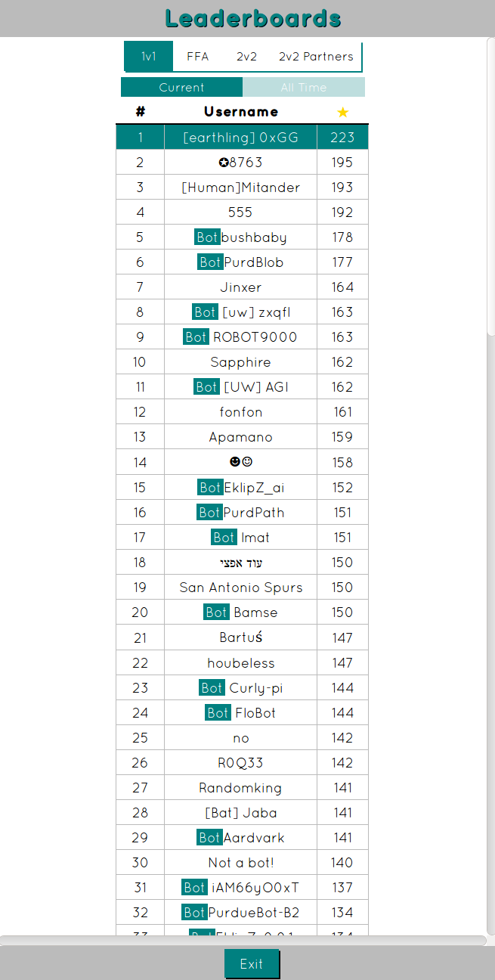Open the [earthling] 0xGG top player row
495x980 pixels.
(x=241, y=138)
